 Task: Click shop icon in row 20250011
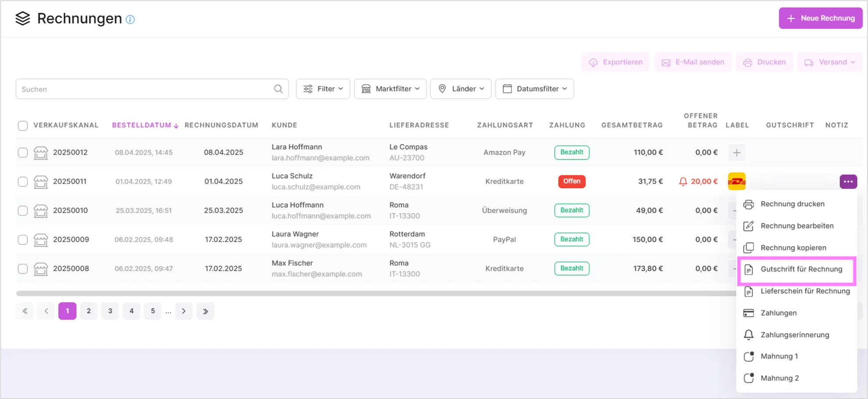(x=41, y=181)
